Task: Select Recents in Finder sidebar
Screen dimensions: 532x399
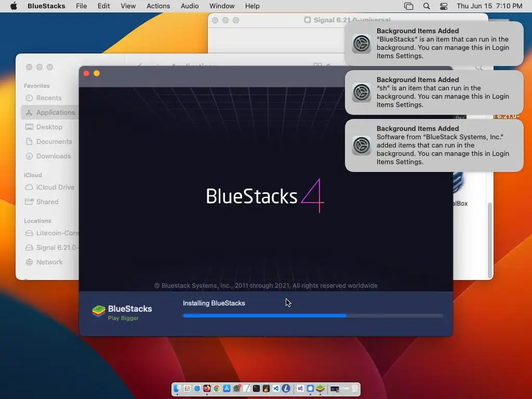Action: [x=50, y=98]
